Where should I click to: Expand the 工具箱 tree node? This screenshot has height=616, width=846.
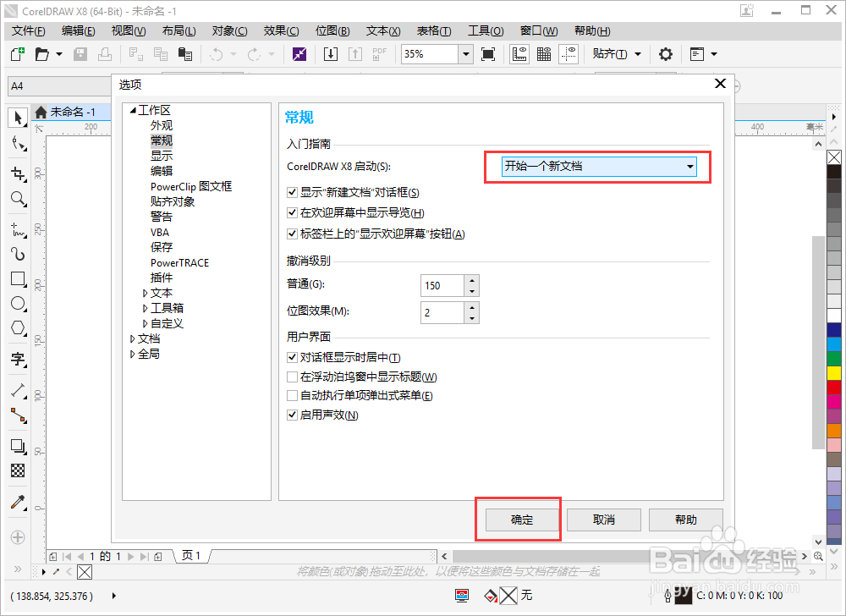pyautogui.click(x=146, y=309)
